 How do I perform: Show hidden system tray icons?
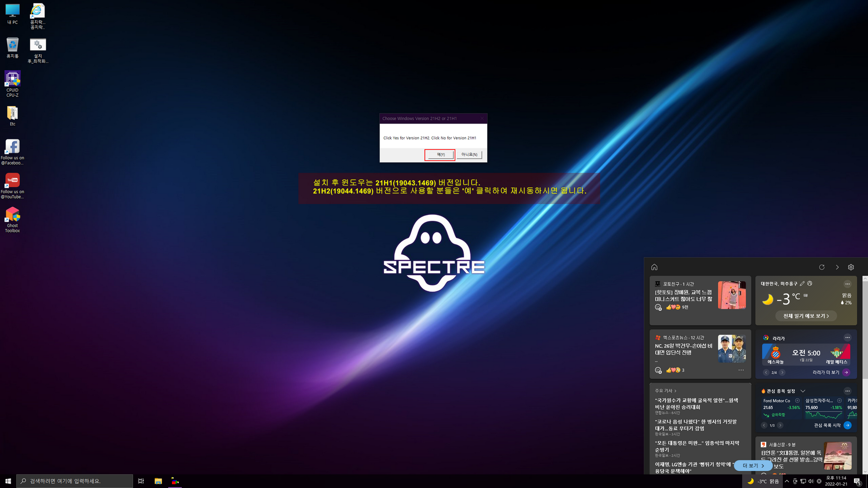(787, 481)
